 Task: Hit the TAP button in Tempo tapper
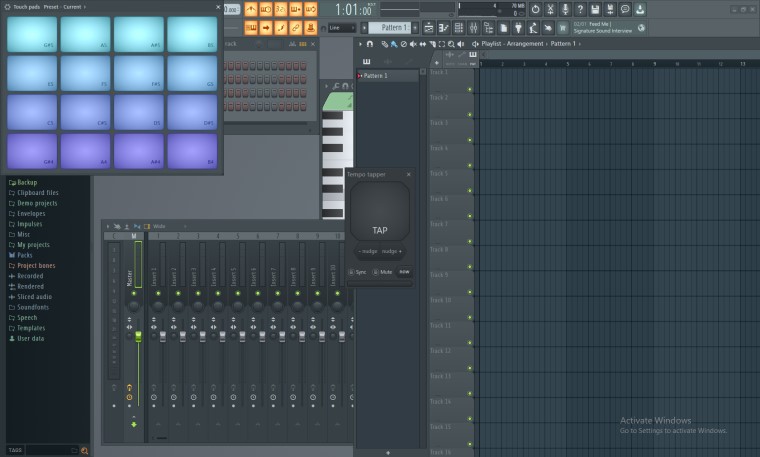(x=380, y=211)
